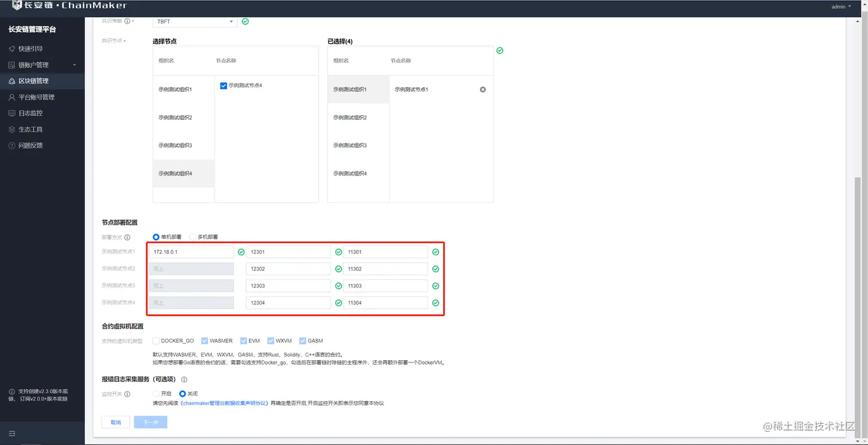Click rocket icon beside 快速引导

click(x=12, y=49)
